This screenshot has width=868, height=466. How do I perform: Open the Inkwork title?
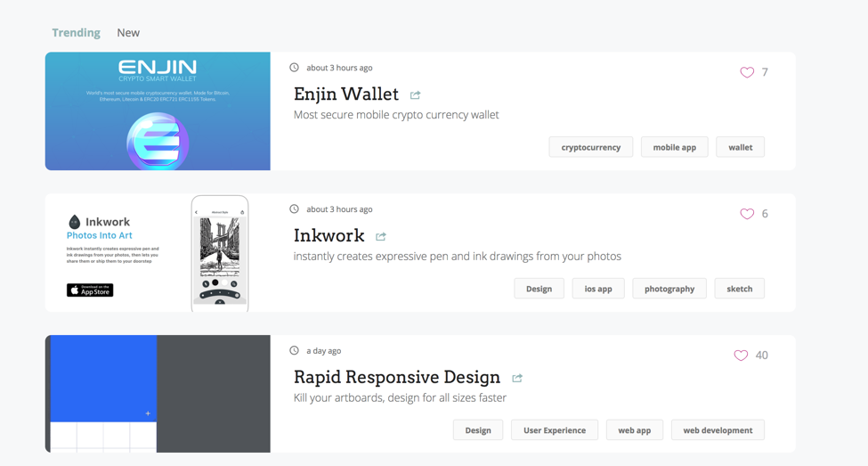coord(329,235)
